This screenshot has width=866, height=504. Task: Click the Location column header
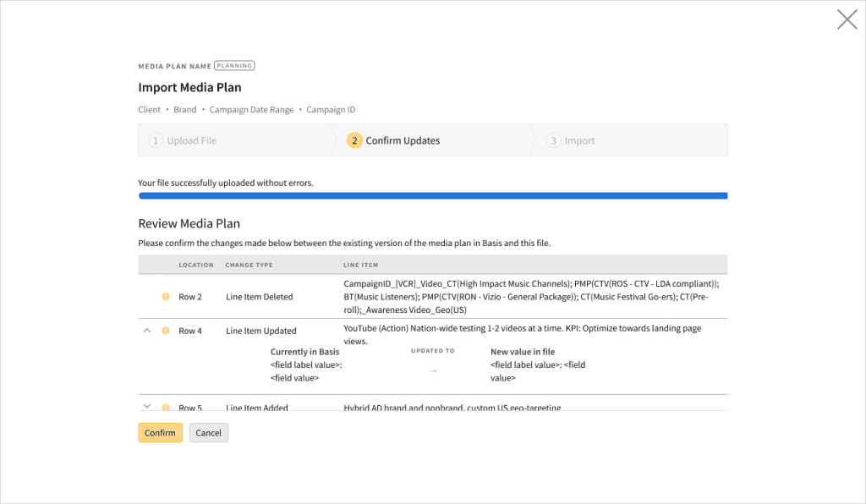coord(196,265)
